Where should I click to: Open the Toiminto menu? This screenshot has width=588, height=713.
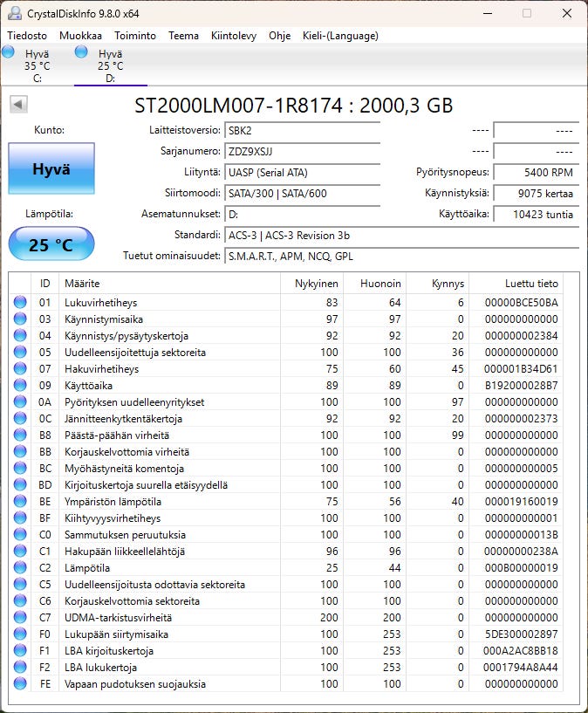point(135,36)
